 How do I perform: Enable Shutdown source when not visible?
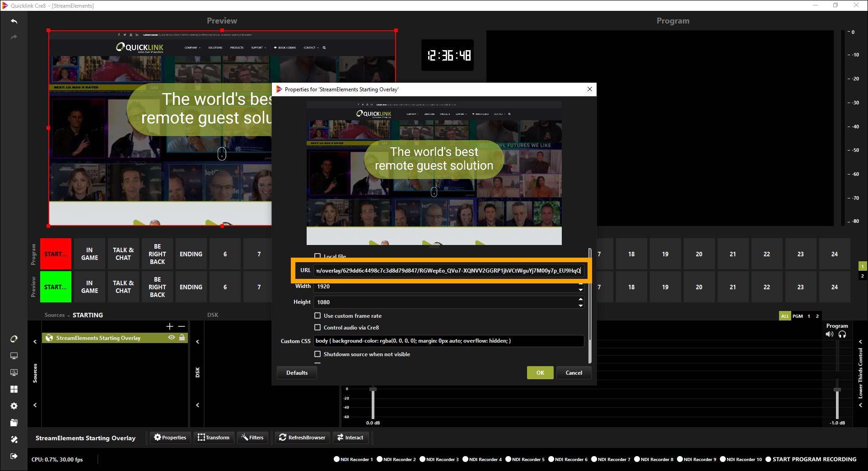click(317, 354)
